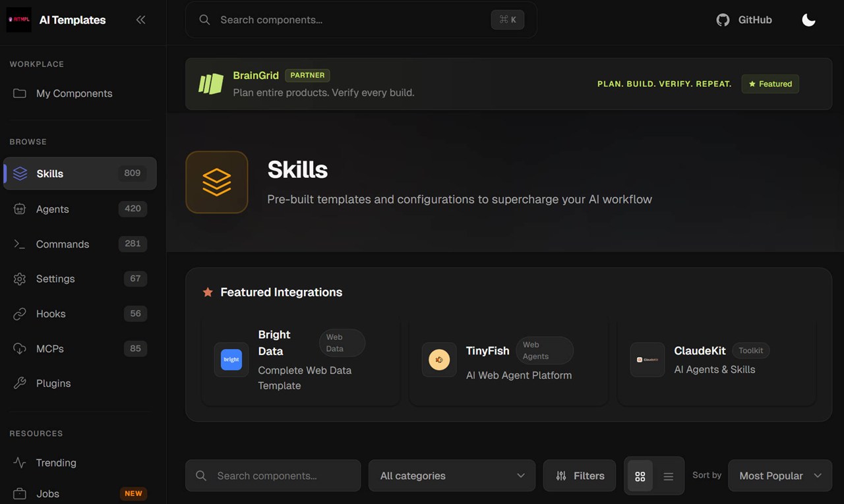
Task: Click the 809 Skills count badge
Action: click(133, 173)
